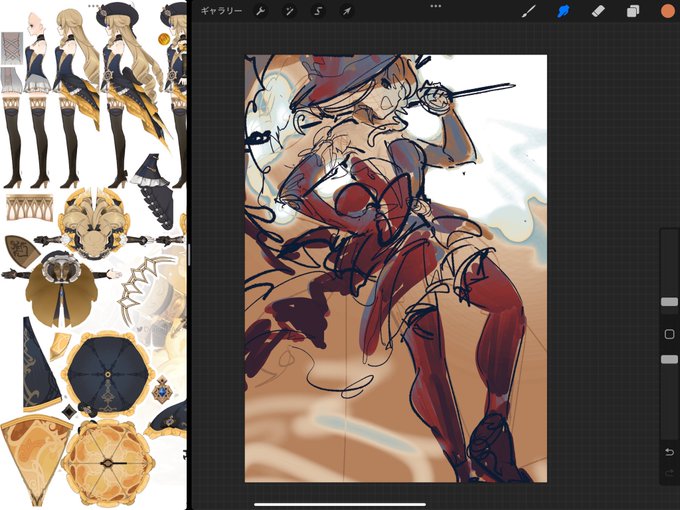Tap the square modify button in sidebar
The image size is (680, 510).
pyautogui.click(x=669, y=334)
